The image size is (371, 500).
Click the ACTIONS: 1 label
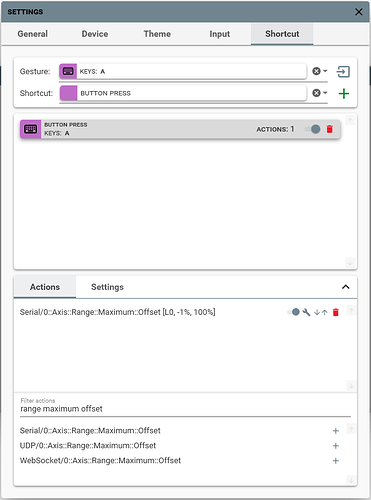[x=275, y=129]
